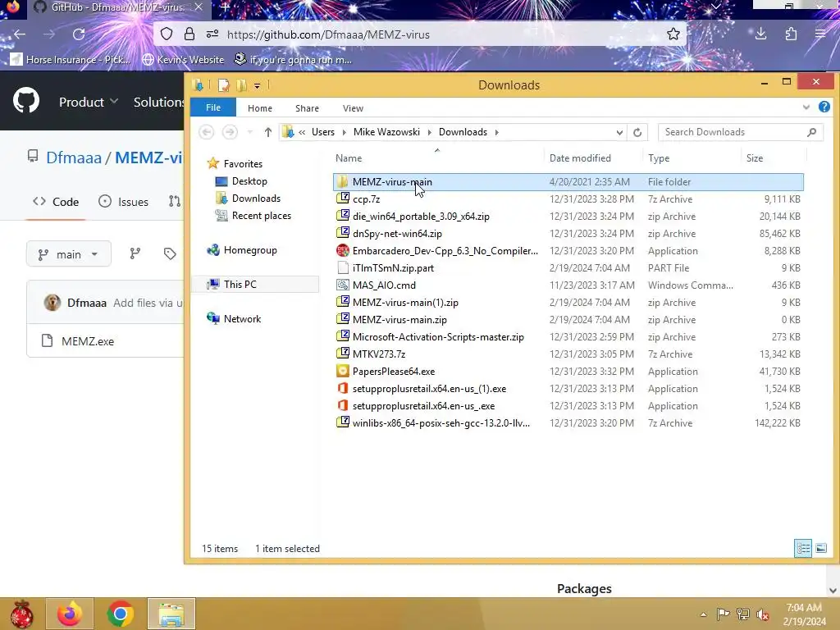Image resolution: width=840 pixels, height=630 pixels.
Task: Open address bar history dropdown
Action: (x=619, y=132)
